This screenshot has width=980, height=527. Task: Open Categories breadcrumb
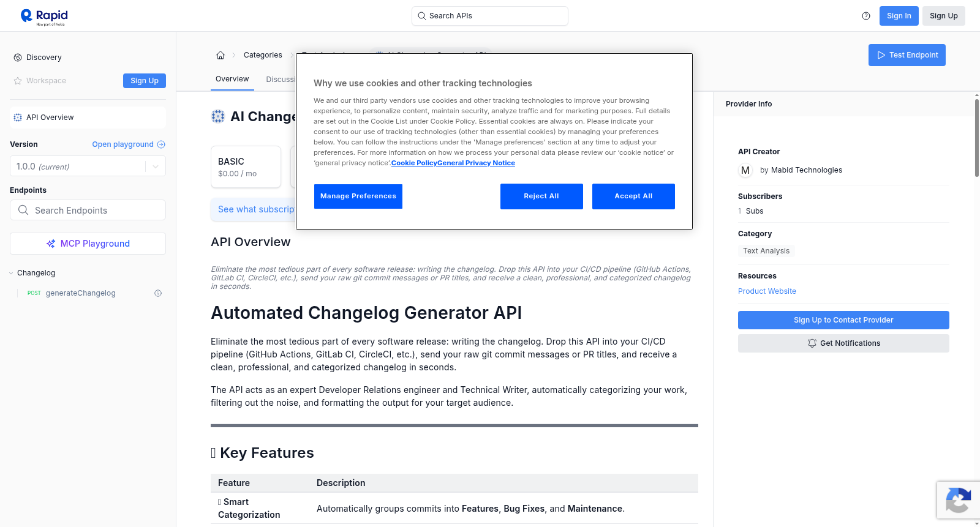click(263, 55)
